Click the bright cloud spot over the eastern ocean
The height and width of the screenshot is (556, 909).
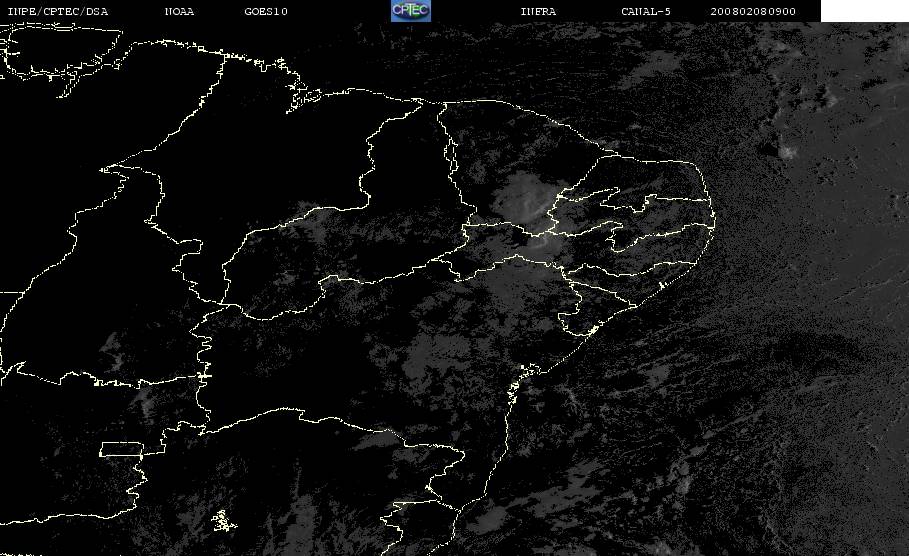tap(787, 152)
